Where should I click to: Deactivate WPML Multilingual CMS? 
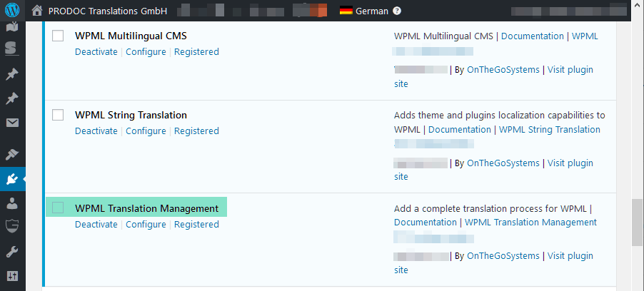pos(96,52)
